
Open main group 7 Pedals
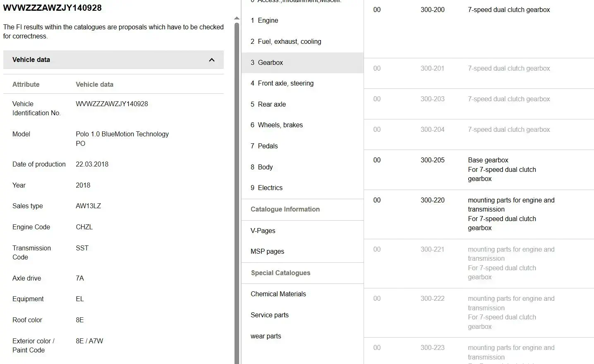click(x=302, y=146)
